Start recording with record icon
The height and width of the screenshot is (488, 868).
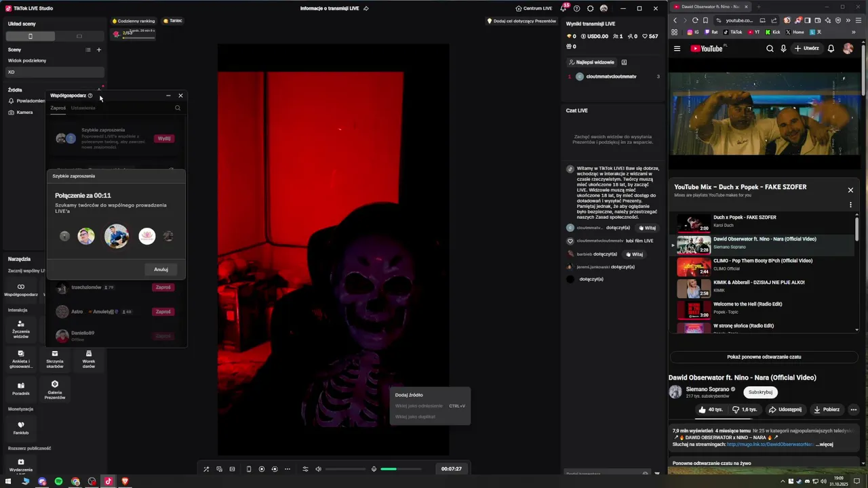(x=261, y=469)
